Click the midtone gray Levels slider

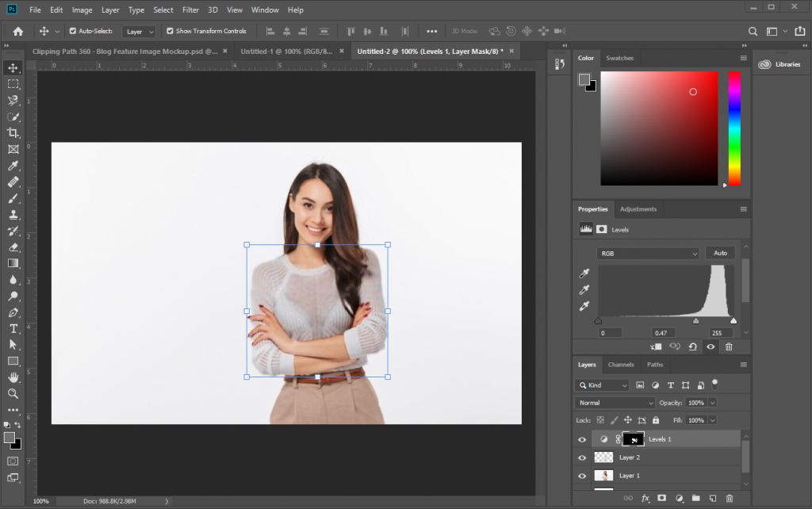click(x=696, y=321)
